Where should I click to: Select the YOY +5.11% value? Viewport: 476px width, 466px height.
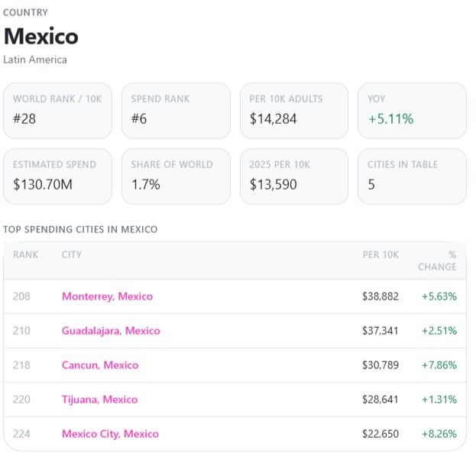390,118
